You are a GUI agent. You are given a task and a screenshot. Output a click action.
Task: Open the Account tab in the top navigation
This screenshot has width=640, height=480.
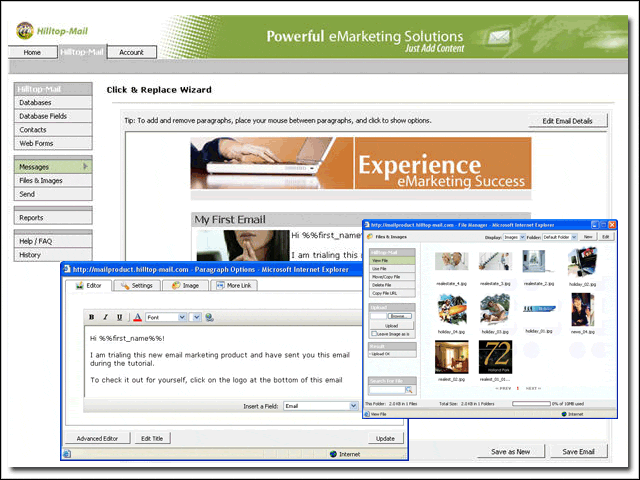pos(131,52)
